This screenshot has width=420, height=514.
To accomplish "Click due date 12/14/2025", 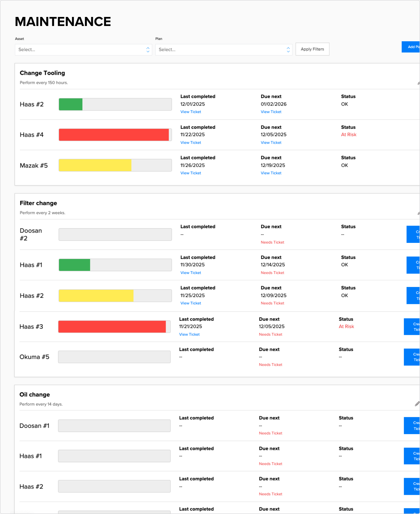I will 273,265.
